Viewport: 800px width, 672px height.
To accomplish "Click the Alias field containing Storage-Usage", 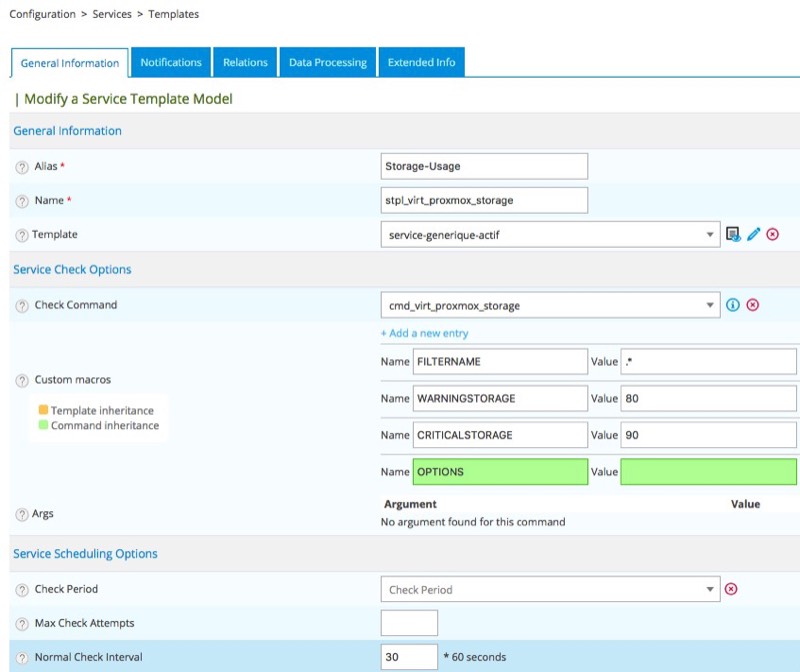I will [x=484, y=166].
